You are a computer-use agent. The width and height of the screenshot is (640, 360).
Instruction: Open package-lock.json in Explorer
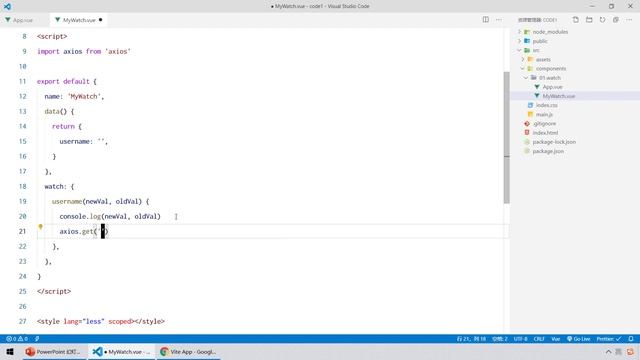tap(554, 142)
